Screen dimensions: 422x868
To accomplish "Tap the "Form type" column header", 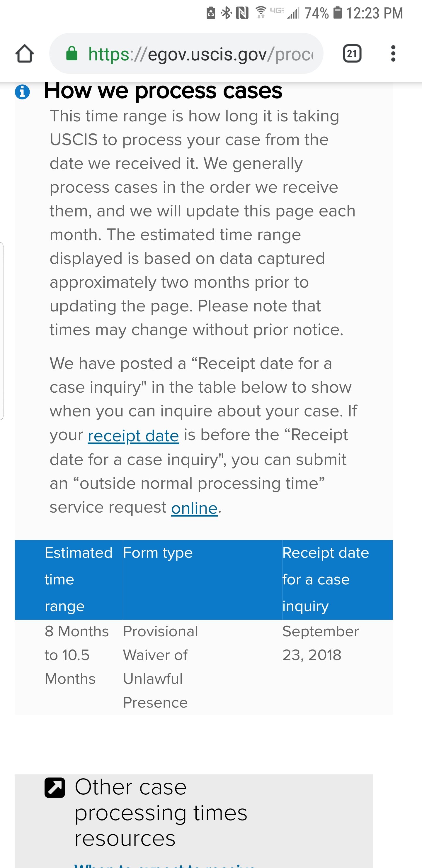I will [x=158, y=553].
